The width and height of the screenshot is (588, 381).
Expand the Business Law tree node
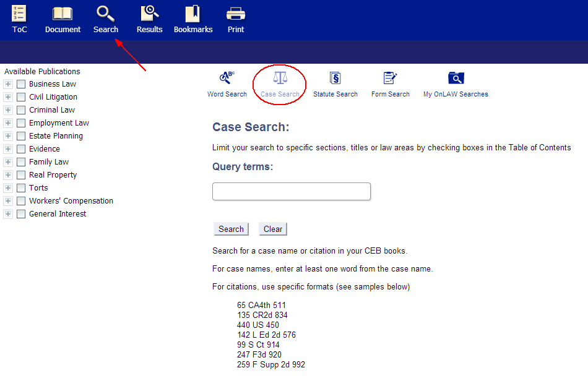pyautogui.click(x=8, y=84)
